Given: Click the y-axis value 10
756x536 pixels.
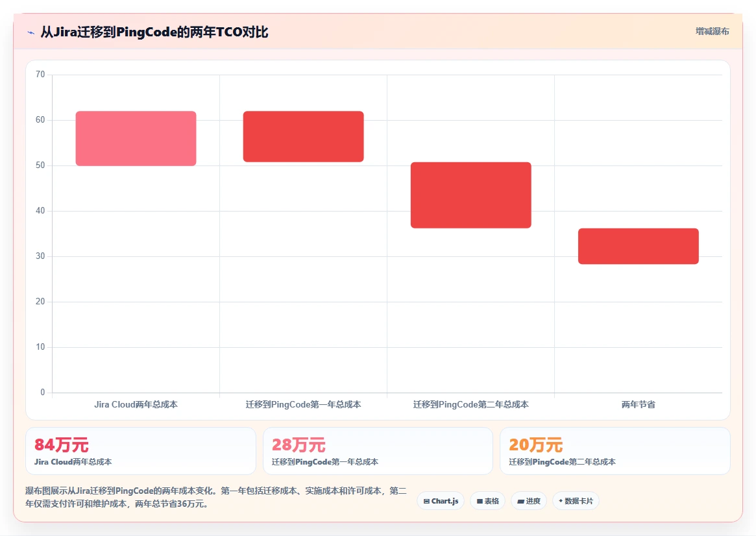Looking at the screenshot, I should 40,347.
